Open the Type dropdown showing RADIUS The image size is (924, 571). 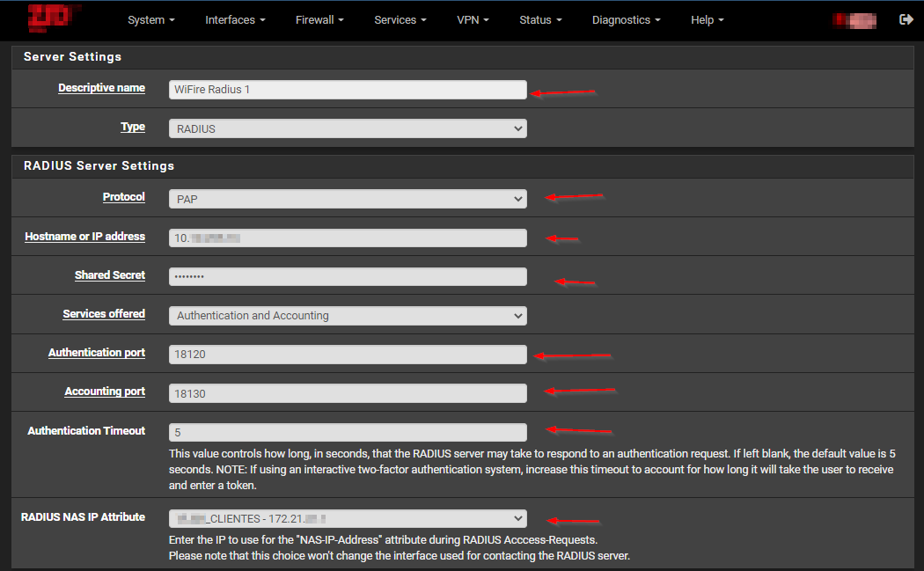348,128
